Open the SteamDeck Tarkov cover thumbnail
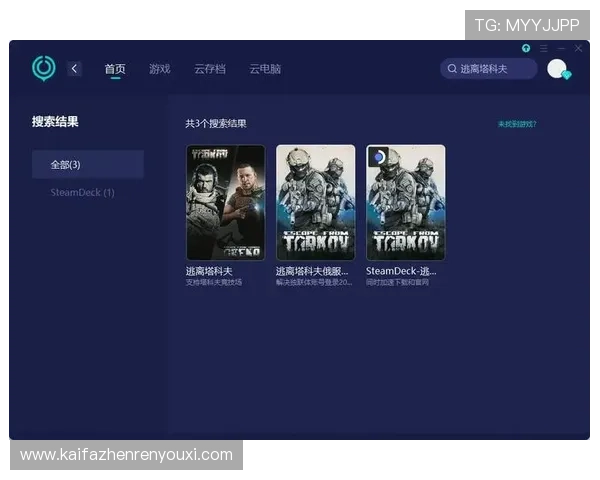Viewport: 600px width, 480px height. pos(406,202)
